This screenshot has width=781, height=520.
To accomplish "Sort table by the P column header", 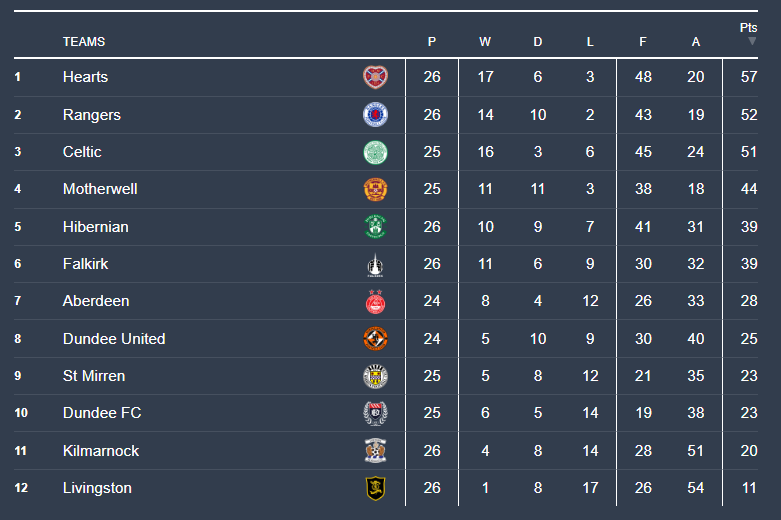I will pyautogui.click(x=432, y=42).
